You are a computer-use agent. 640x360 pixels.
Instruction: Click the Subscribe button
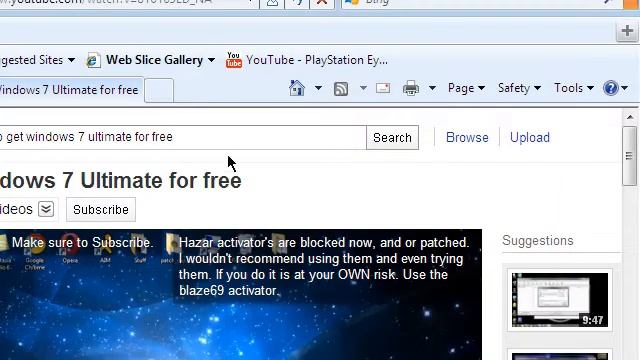[x=101, y=210]
